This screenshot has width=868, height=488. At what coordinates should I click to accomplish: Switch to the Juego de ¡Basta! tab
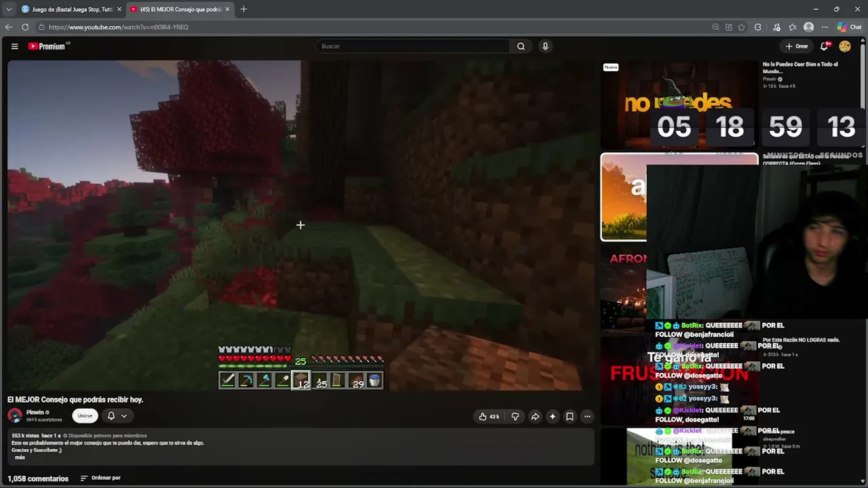72,9
